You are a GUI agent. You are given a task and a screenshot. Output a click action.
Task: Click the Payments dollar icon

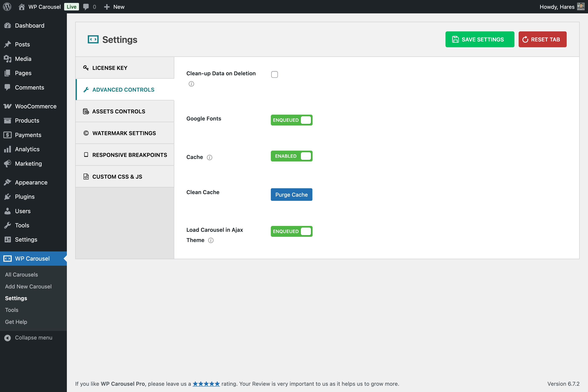coord(8,135)
